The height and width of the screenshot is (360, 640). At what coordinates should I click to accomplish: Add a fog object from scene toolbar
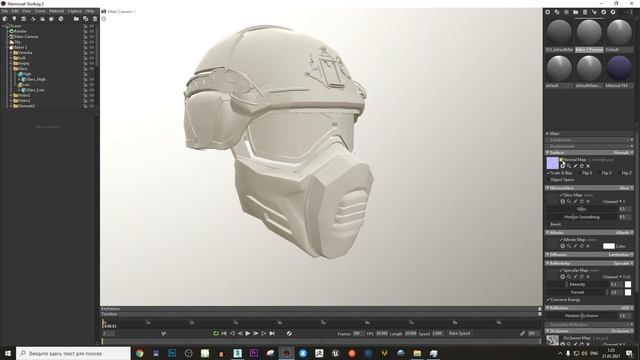point(42,19)
